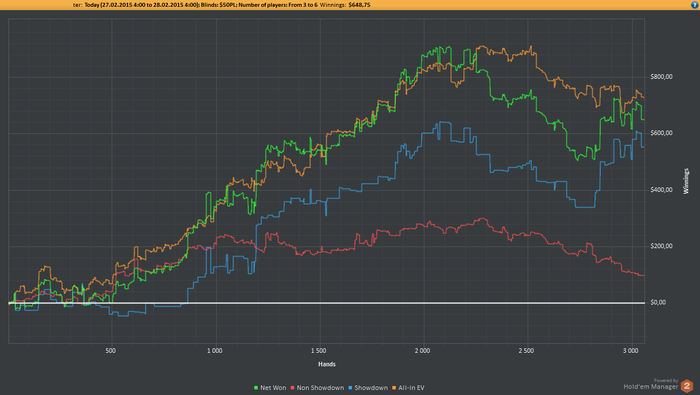Click the 3 000 tick label on the Hands axis

coord(630,351)
